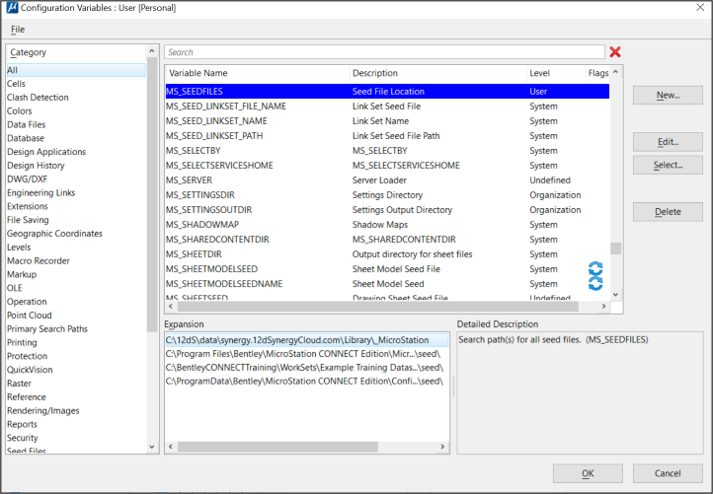Delete the selected variable with the Delete button
The image size is (713, 494).
pos(667,212)
